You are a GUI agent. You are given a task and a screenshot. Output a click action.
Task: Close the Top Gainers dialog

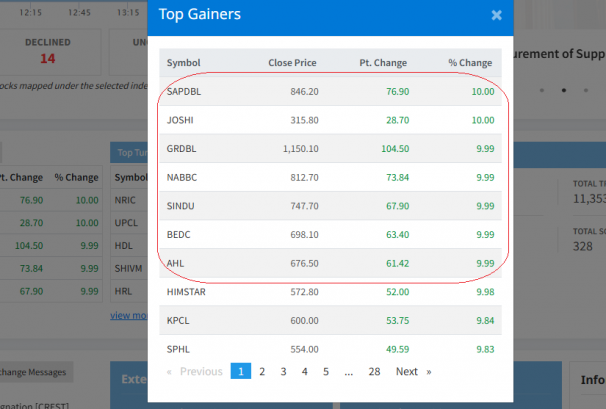496,16
